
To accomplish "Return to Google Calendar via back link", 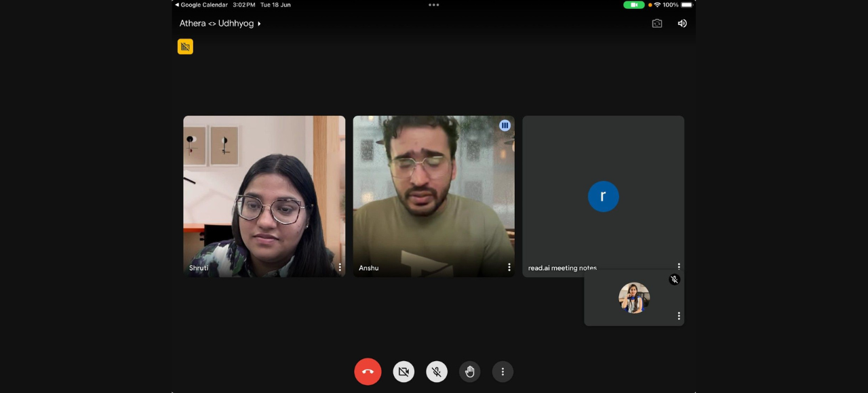I will [x=201, y=5].
